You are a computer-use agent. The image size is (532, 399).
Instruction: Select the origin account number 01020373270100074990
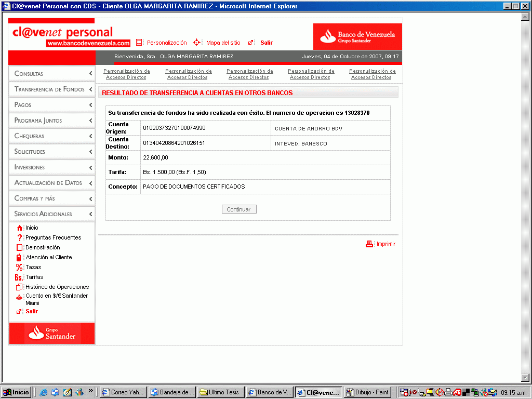pos(174,128)
